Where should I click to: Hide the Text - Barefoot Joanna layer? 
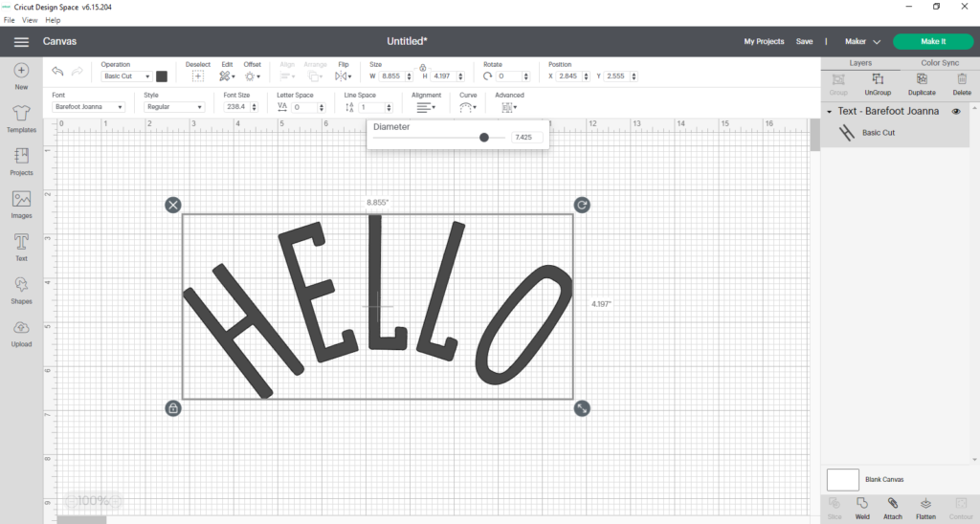956,111
